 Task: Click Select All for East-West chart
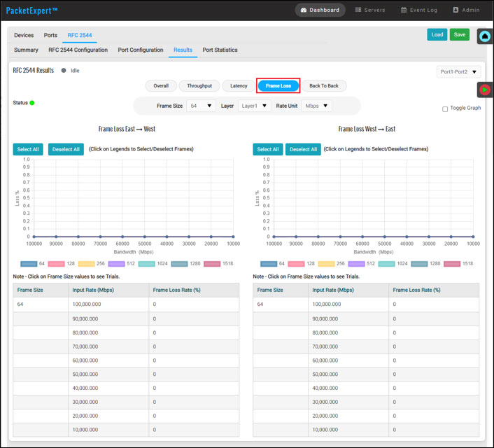pyautogui.click(x=28, y=149)
